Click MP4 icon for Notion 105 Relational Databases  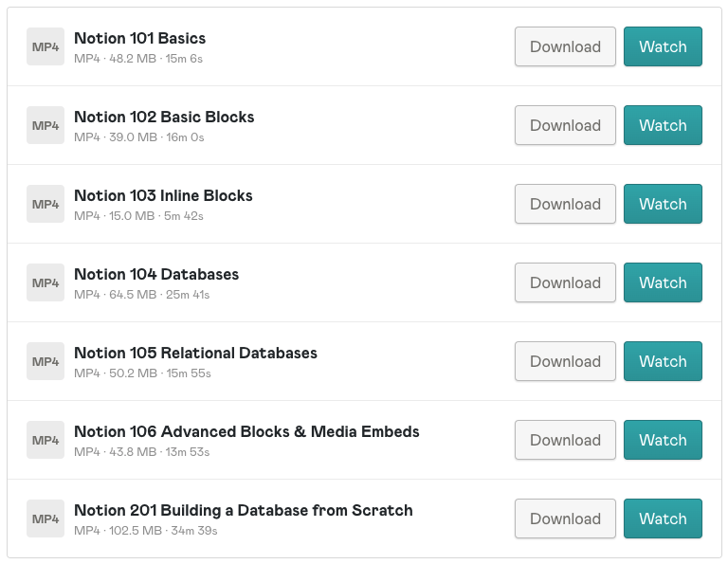click(45, 361)
